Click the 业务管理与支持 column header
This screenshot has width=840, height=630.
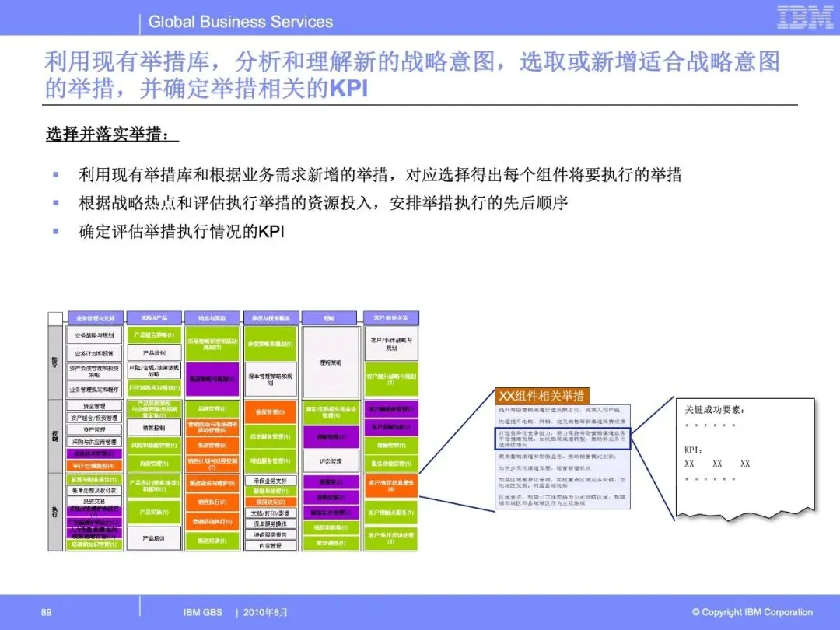[96, 317]
